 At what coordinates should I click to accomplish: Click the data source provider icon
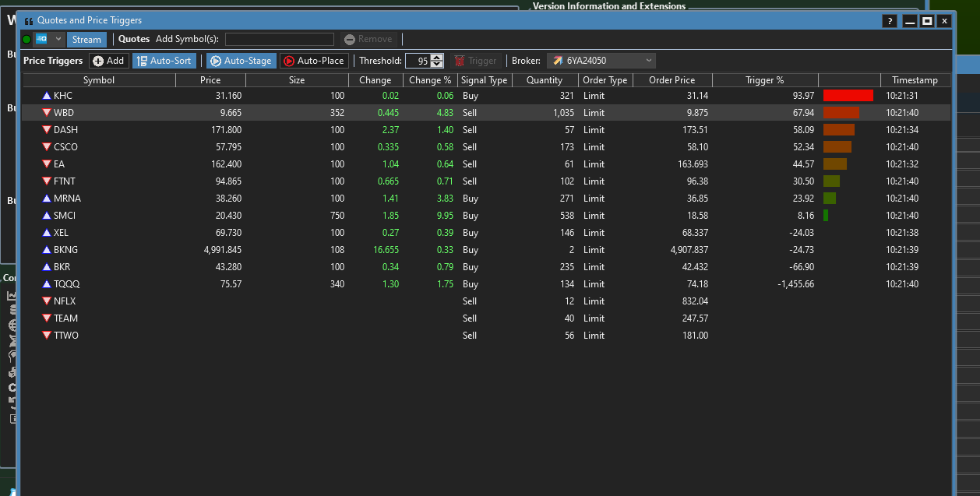click(x=42, y=39)
